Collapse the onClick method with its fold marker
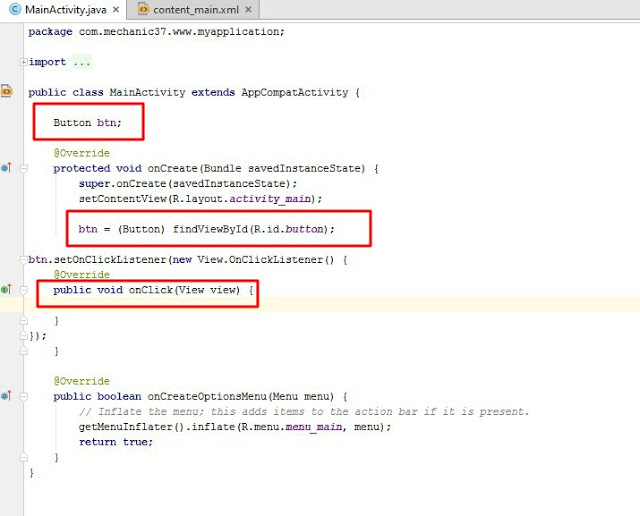 24,290
